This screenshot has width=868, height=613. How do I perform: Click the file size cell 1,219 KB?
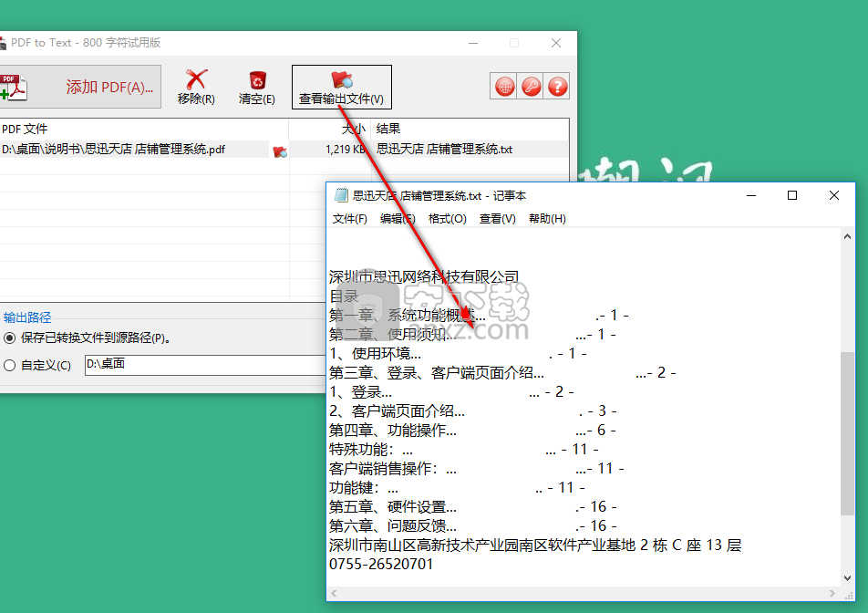345,150
